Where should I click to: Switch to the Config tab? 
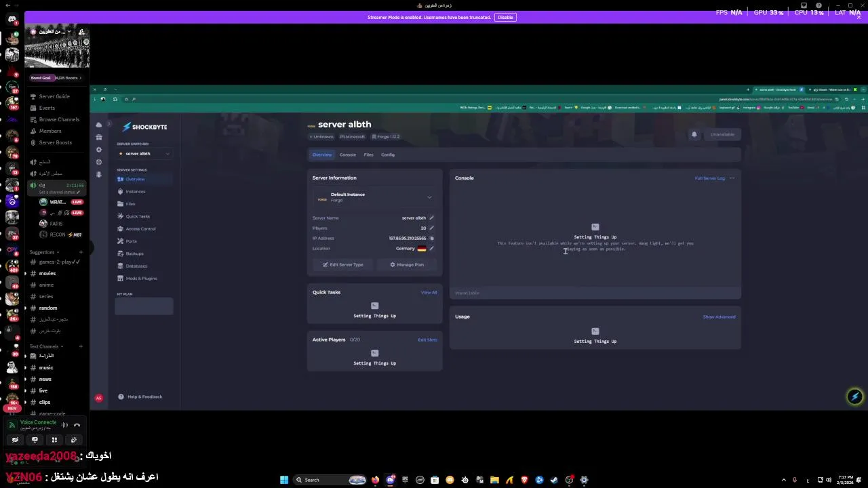388,155
